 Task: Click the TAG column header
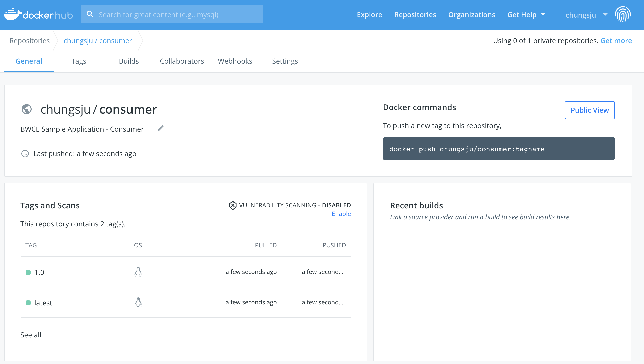click(31, 245)
